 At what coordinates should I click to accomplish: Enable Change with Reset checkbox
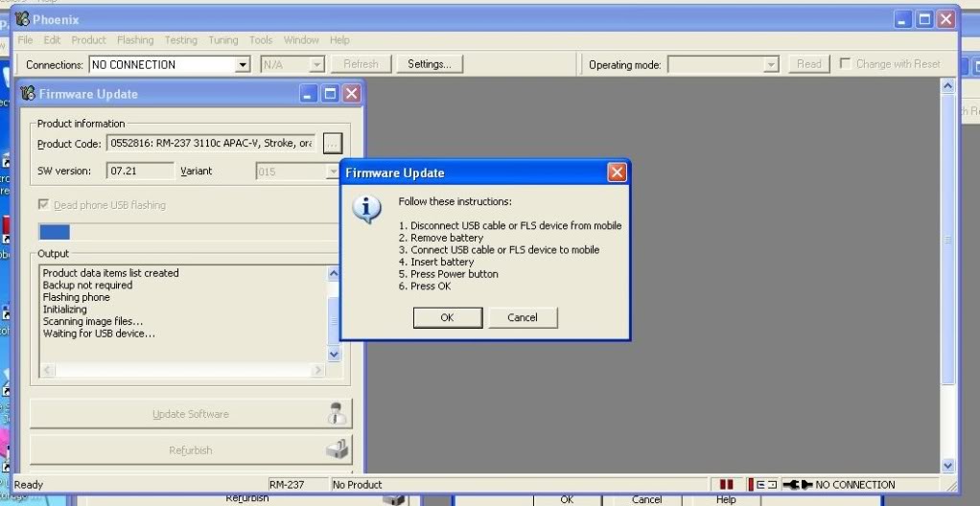point(845,63)
